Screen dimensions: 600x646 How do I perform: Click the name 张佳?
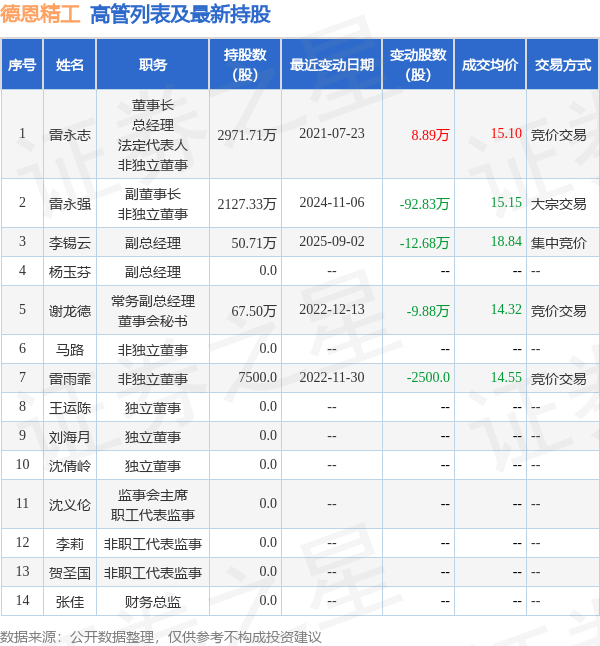(x=70, y=602)
